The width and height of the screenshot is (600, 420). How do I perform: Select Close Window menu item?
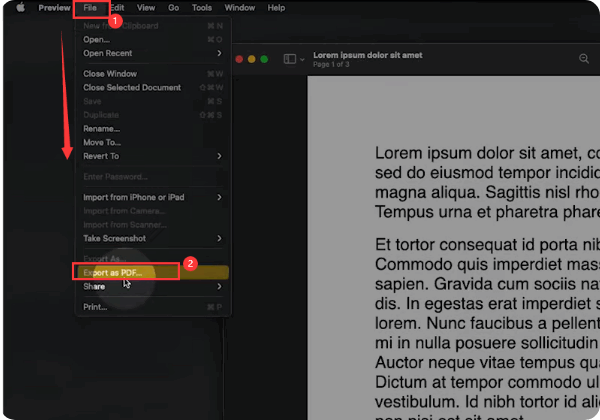tap(153, 73)
